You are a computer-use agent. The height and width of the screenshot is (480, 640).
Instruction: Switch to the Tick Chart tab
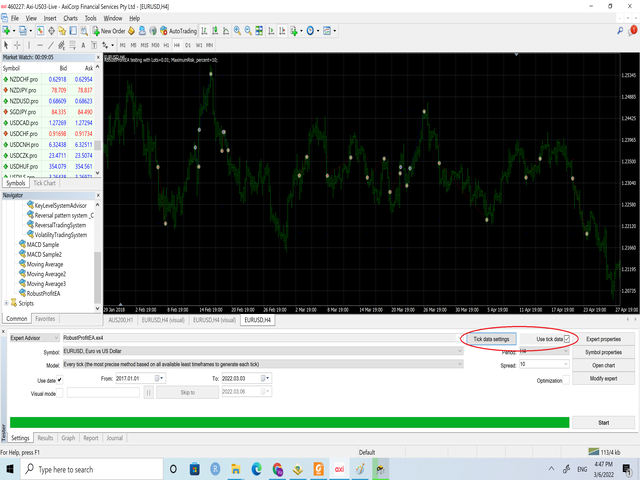click(x=44, y=183)
